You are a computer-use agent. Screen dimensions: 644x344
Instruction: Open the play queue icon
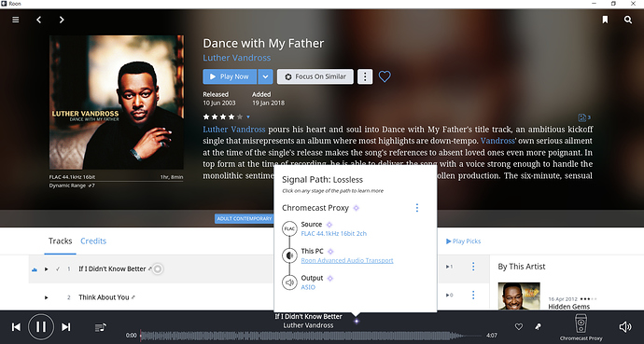click(101, 327)
